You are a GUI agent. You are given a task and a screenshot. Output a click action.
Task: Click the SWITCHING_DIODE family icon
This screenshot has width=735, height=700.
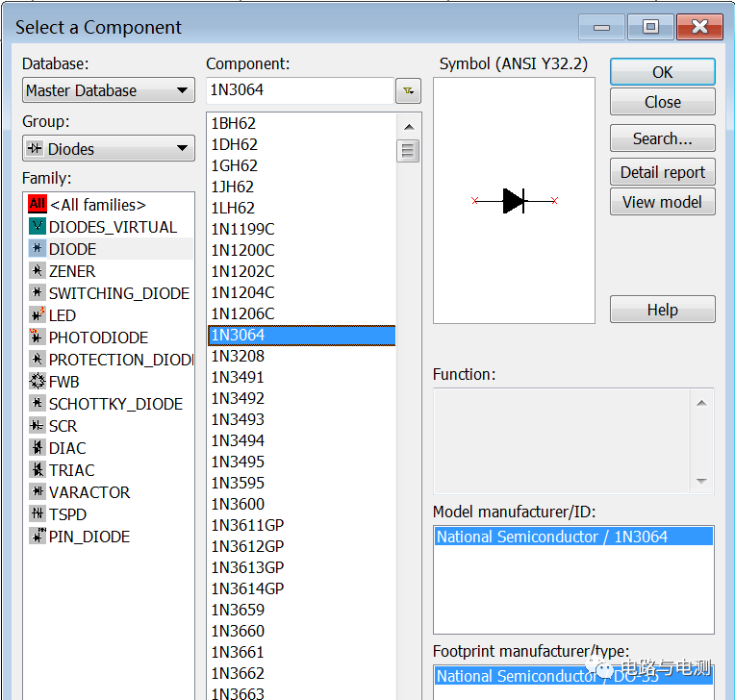(x=37, y=293)
